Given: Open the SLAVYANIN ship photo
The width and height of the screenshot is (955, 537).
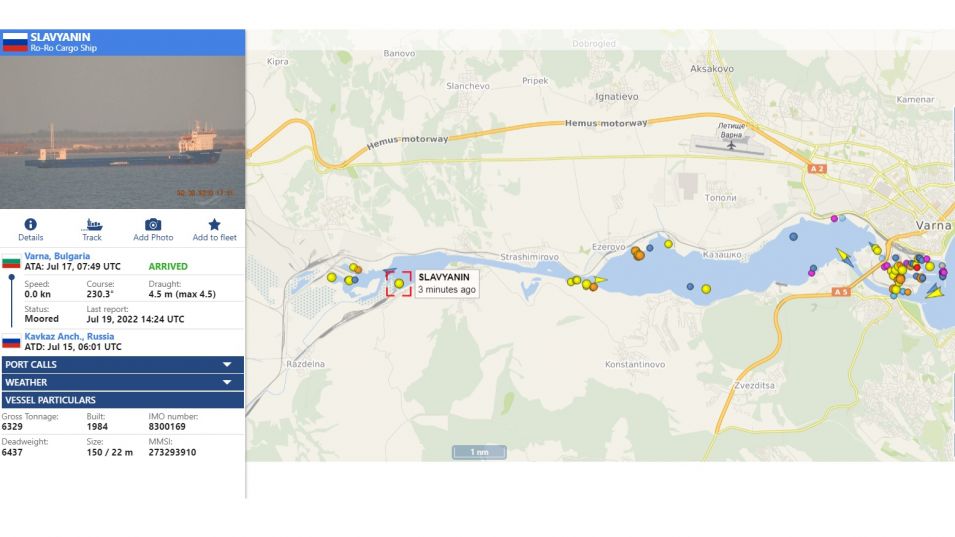Looking at the screenshot, I should pyautogui.click(x=122, y=132).
